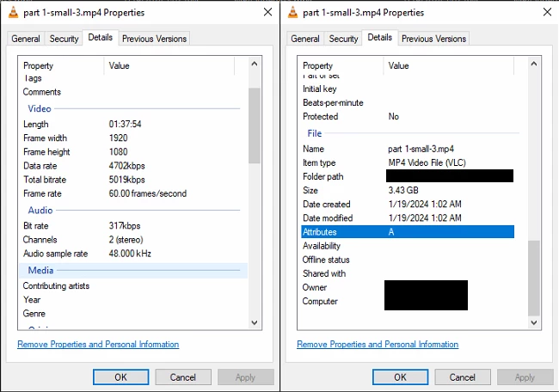Select the Name value part 1-small-3.mp4
This screenshot has height=392, width=559.
pos(421,149)
